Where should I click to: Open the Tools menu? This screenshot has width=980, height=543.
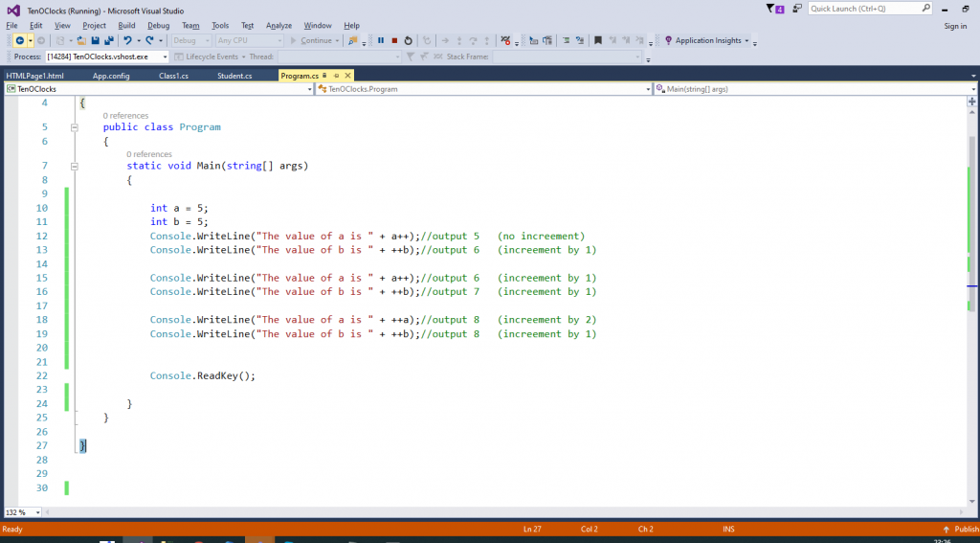point(220,26)
